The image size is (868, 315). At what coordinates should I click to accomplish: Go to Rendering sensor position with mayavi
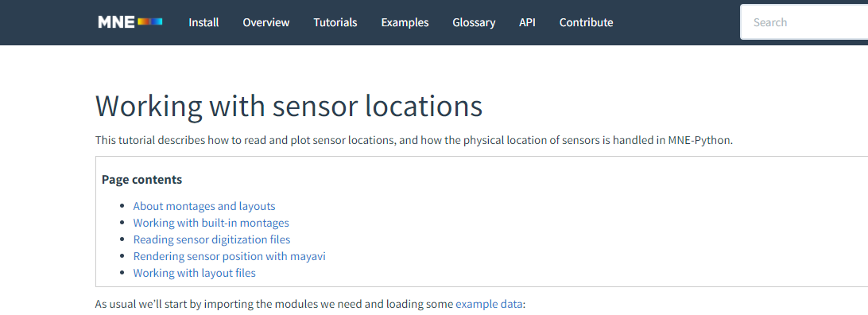tap(229, 256)
